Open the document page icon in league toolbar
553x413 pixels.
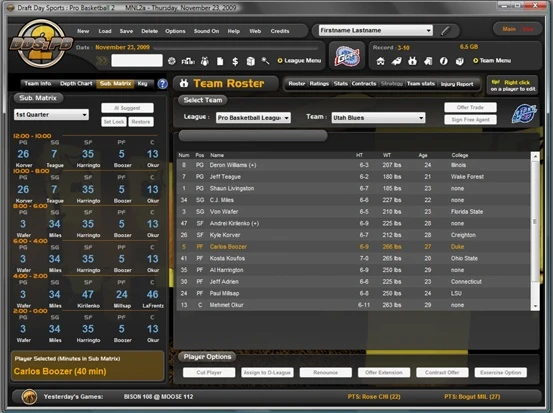(220, 61)
